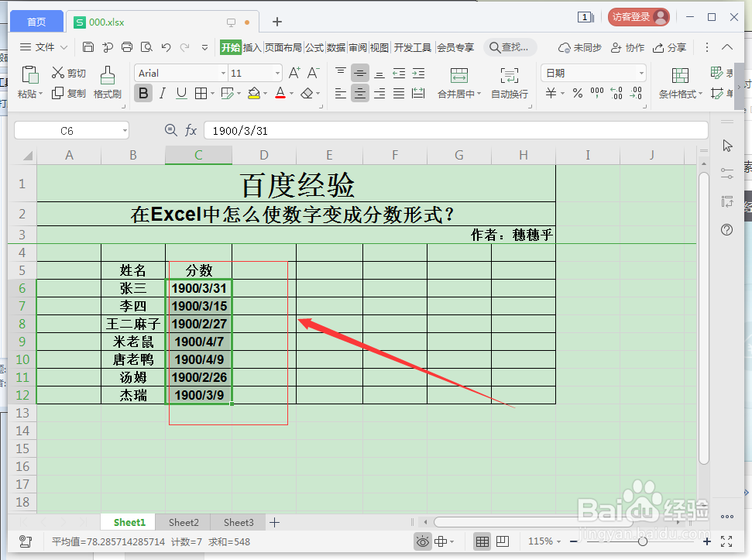Click the 查找 search box
Viewport: 752px width, 560px height.
point(510,47)
